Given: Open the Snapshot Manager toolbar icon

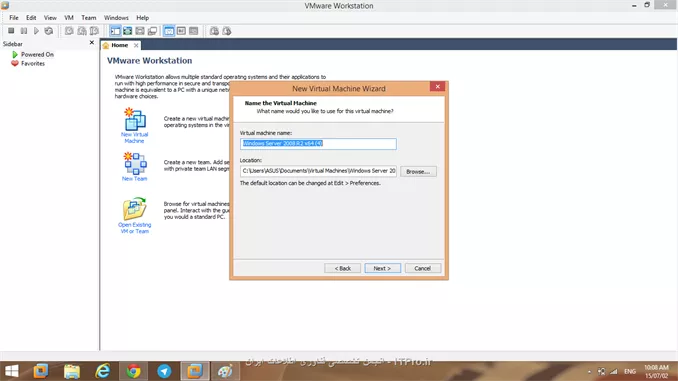Looking at the screenshot, I should [x=94, y=31].
